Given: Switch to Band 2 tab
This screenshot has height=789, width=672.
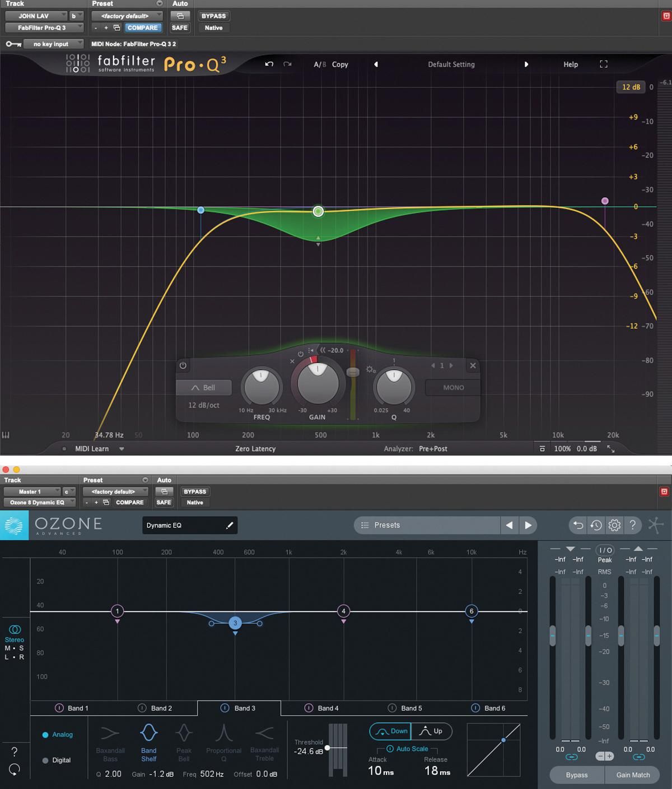Looking at the screenshot, I should point(156,708).
